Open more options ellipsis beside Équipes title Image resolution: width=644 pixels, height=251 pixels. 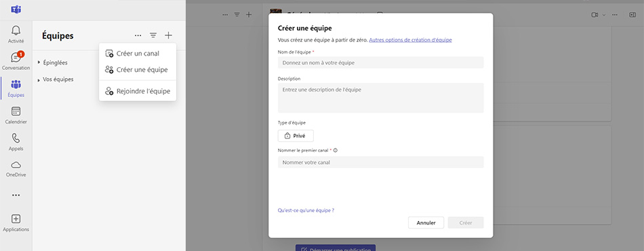pos(138,36)
